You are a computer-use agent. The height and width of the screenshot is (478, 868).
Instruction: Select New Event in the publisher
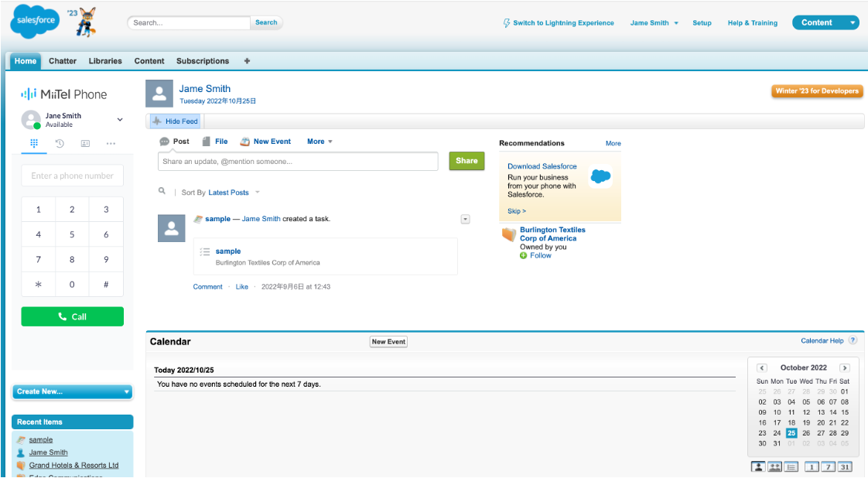265,142
